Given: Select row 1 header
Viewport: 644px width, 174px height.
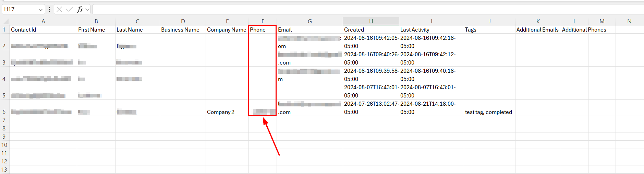Looking at the screenshot, I should tap(4, 30).
